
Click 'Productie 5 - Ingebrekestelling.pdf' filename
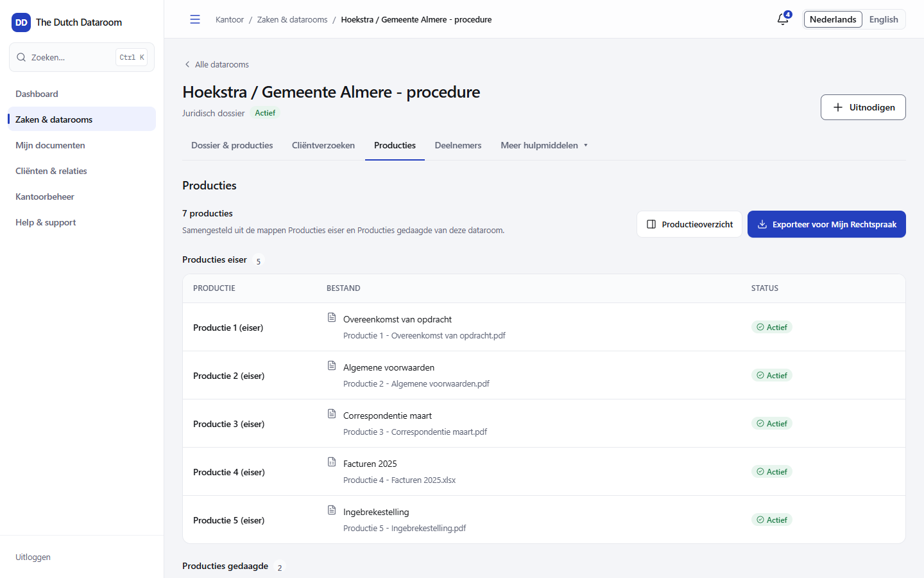(405, 528)
